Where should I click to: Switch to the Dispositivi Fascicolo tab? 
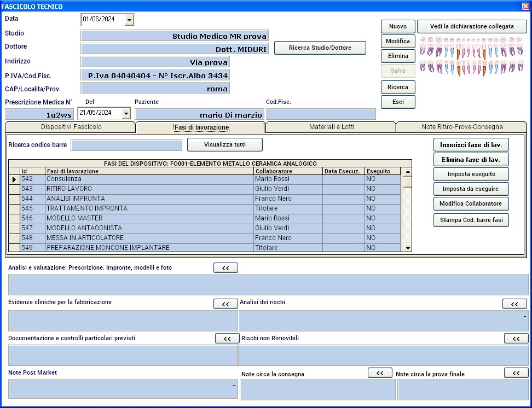[71, 127]
